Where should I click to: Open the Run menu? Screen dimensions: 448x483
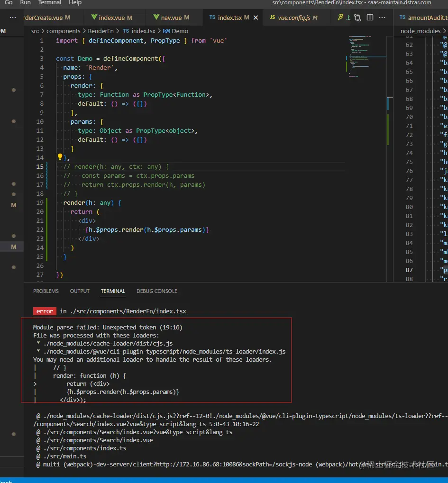pyautogui.click(x=25, y=2)
